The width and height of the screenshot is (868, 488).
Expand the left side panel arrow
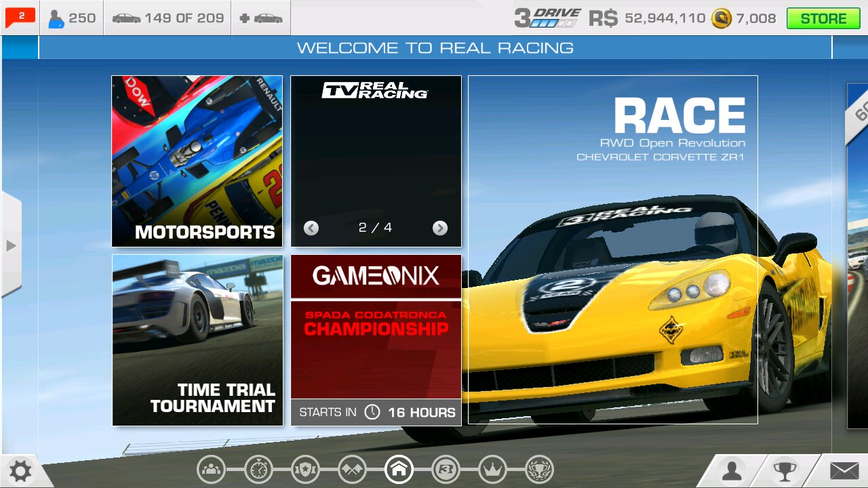(11, 245)
